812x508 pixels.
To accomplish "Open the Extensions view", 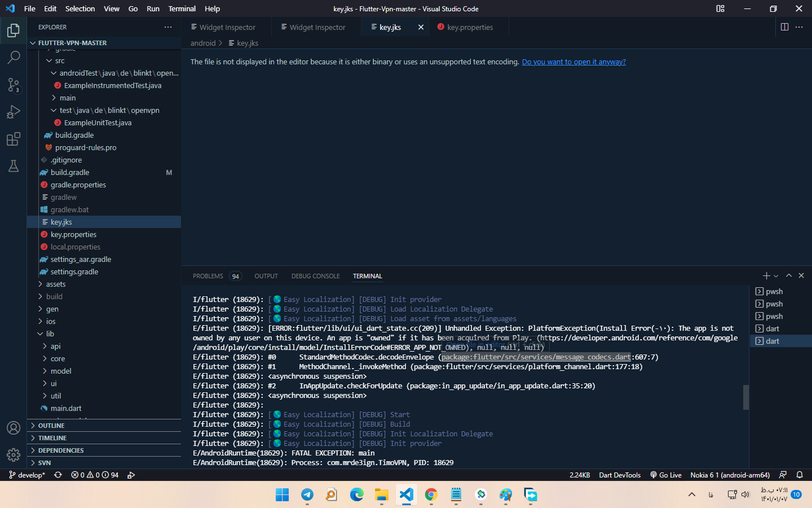I will tap(14, 139).
